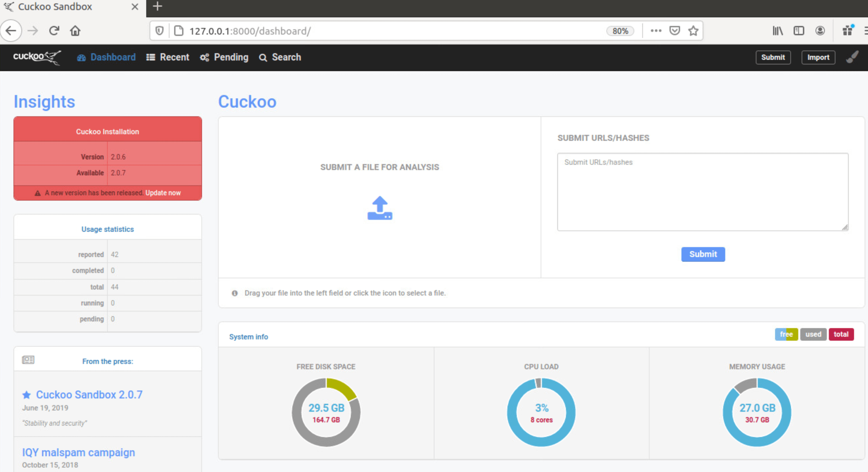The height and width of the screenshot is (472, 868).
Task: Click inside the Submit URLs/hashes field
Action: tap(703, 192)
